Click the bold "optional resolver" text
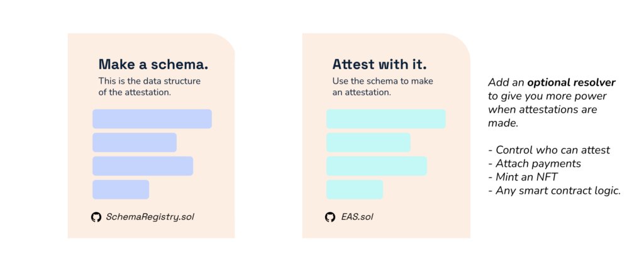The height and width of the screenshot is (258, 644). [571, 82]
